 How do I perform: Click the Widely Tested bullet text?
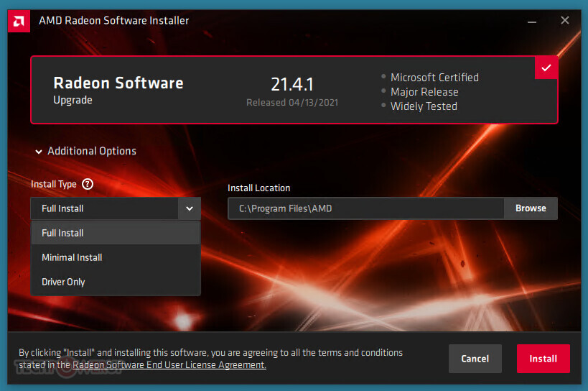click(424, 106)
